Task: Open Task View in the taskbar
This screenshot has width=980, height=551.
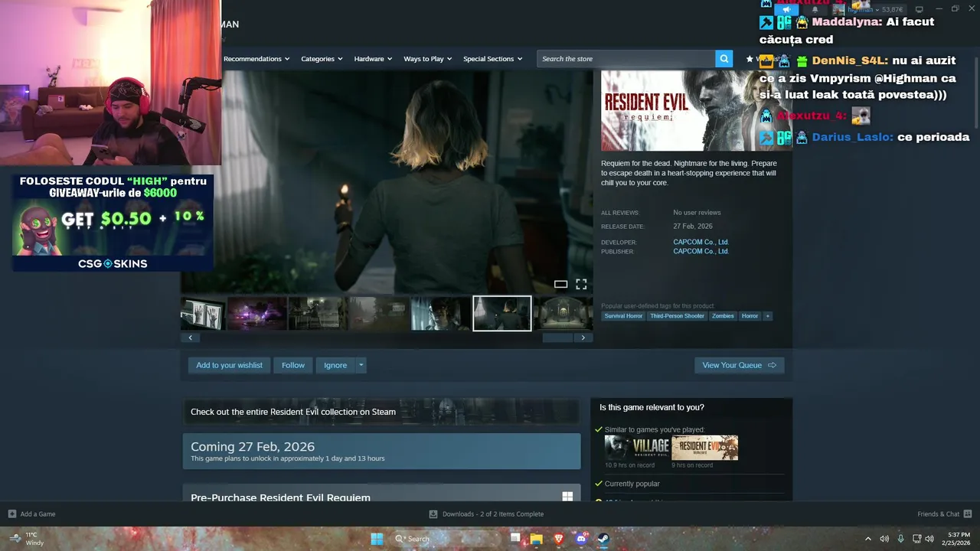Action: point(516,539)
